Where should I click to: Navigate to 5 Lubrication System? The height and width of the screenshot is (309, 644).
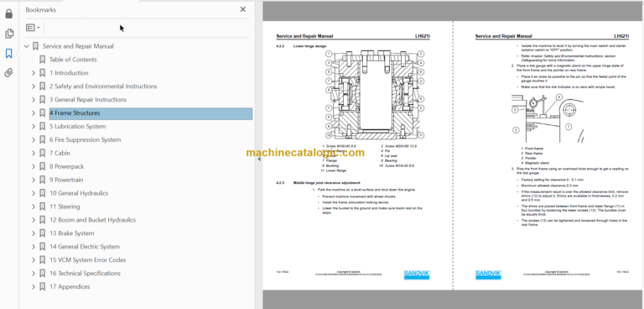[78, 127]
